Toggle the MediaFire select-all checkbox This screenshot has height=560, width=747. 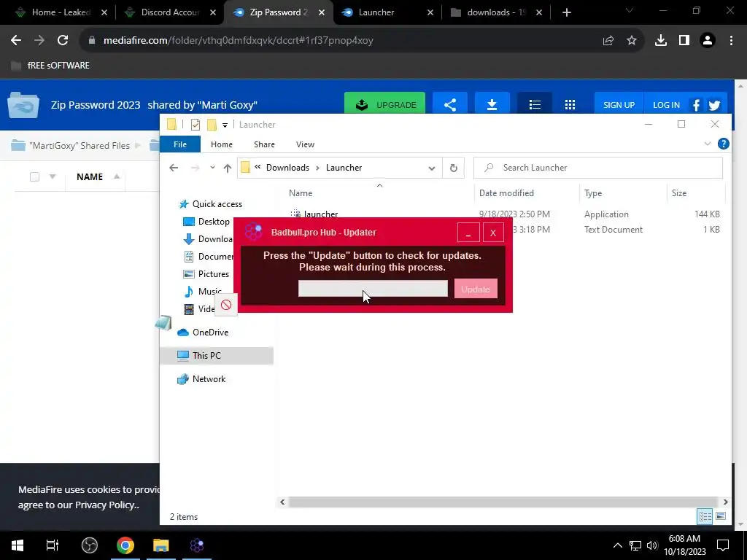click(34, 177)
